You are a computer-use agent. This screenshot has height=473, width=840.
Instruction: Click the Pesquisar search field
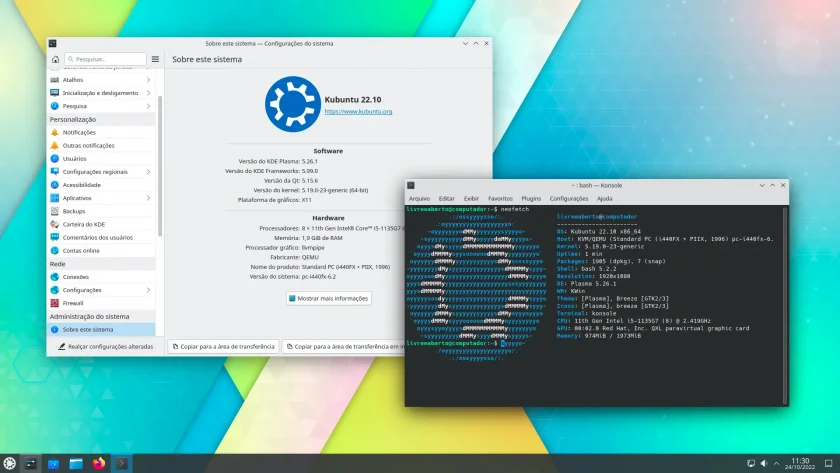coord(106,59)
